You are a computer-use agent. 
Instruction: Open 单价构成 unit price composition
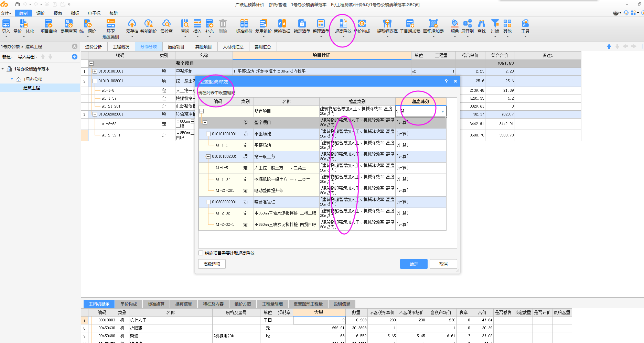pyautogui.click(x=362, y=26)
